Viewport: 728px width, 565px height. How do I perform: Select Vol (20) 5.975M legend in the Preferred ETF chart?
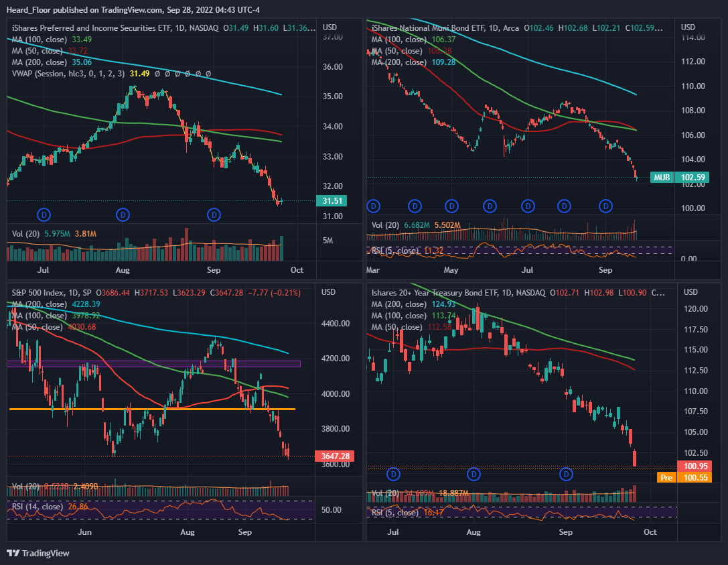coord(54,234)
